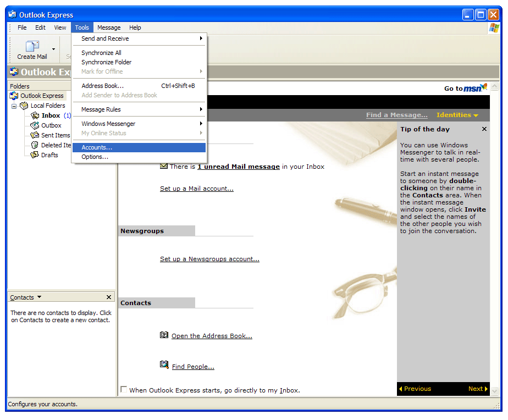Click Set up a Newsgroups account link
This screenshot has height=420, width=508.
click(x=209, y=259)
